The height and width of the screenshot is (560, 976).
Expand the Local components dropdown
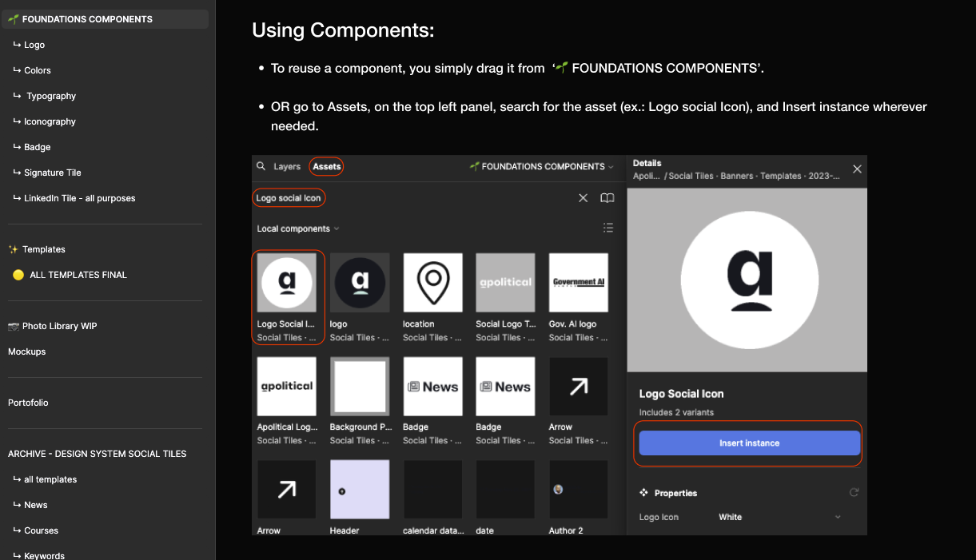click(x=298, y=228)
